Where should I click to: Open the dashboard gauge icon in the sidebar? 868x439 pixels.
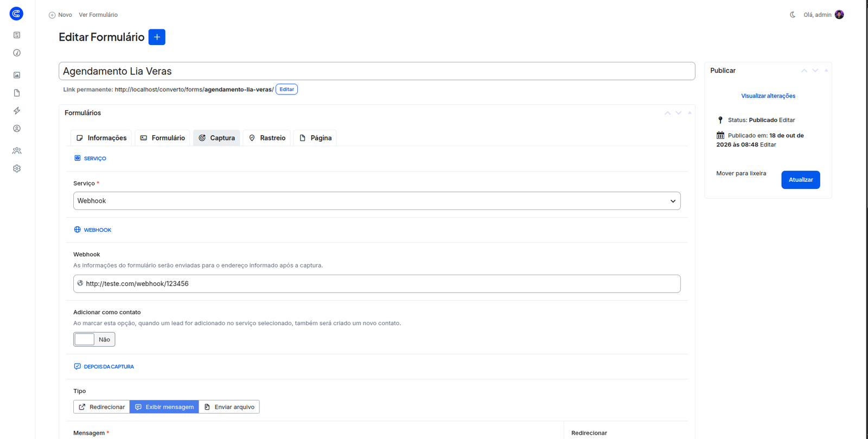(17, 53)
